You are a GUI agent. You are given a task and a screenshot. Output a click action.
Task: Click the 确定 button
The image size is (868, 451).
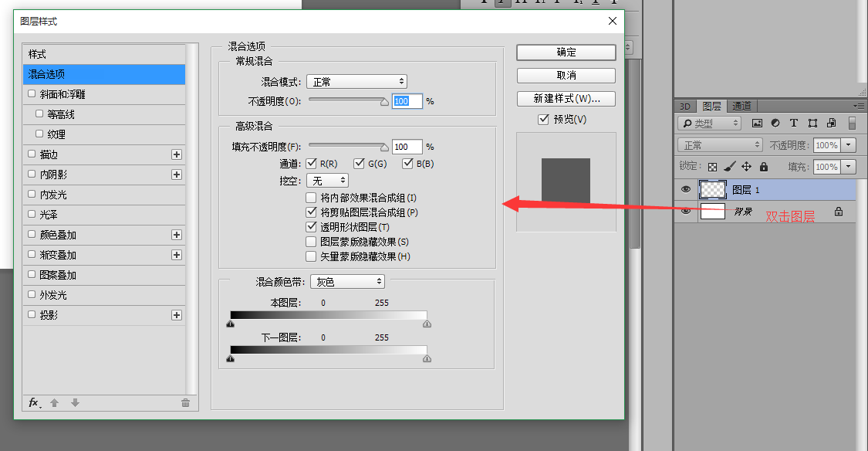click(x=566, y=52)
